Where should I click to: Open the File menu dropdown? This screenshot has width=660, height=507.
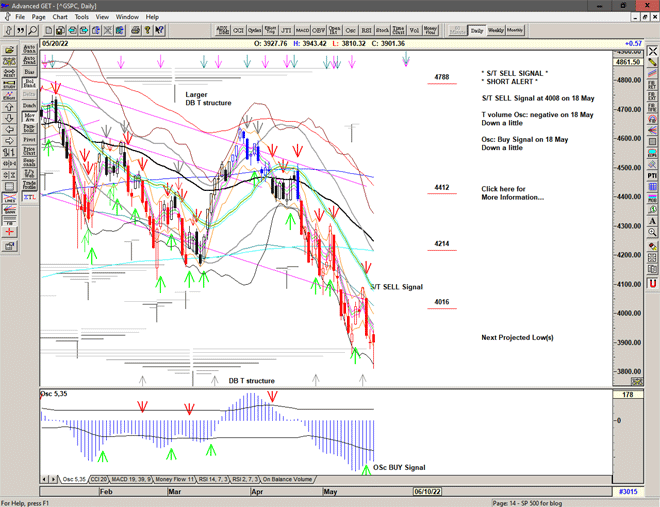click(19, 17)
